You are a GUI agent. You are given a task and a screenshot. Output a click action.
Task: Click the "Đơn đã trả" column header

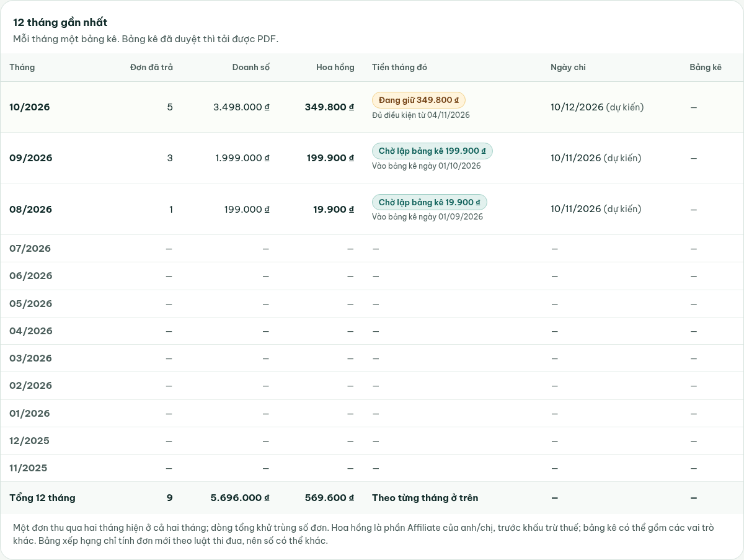151,67
